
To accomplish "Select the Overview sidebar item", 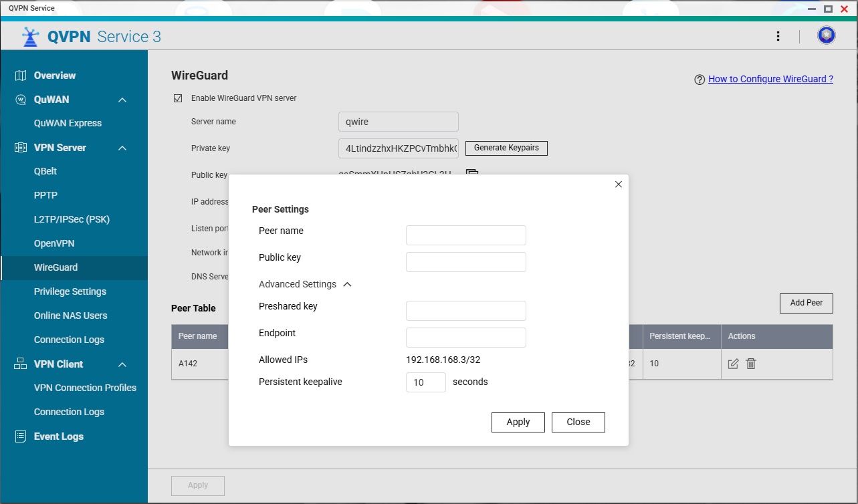I will (x=74, y=76).
